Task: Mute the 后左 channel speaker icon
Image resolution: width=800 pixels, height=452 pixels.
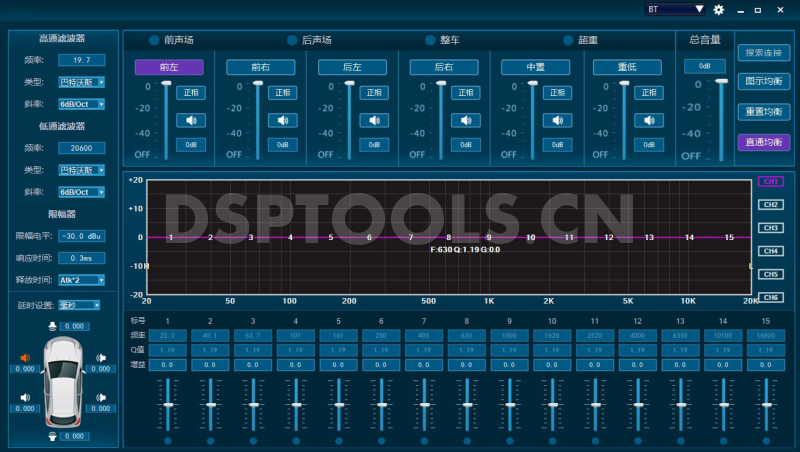Action: tap(374, 120)
